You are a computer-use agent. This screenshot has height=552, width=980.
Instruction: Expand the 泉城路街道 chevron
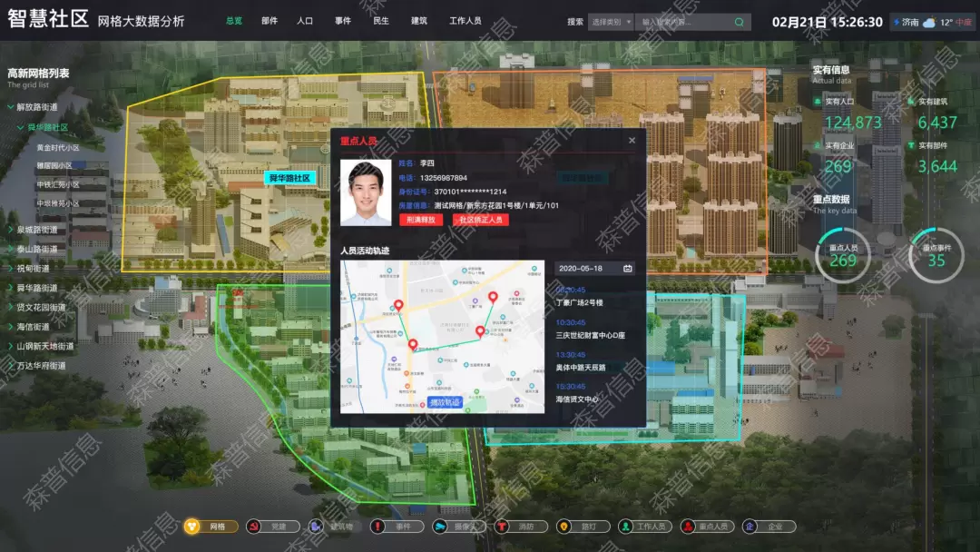coord(11,230)
